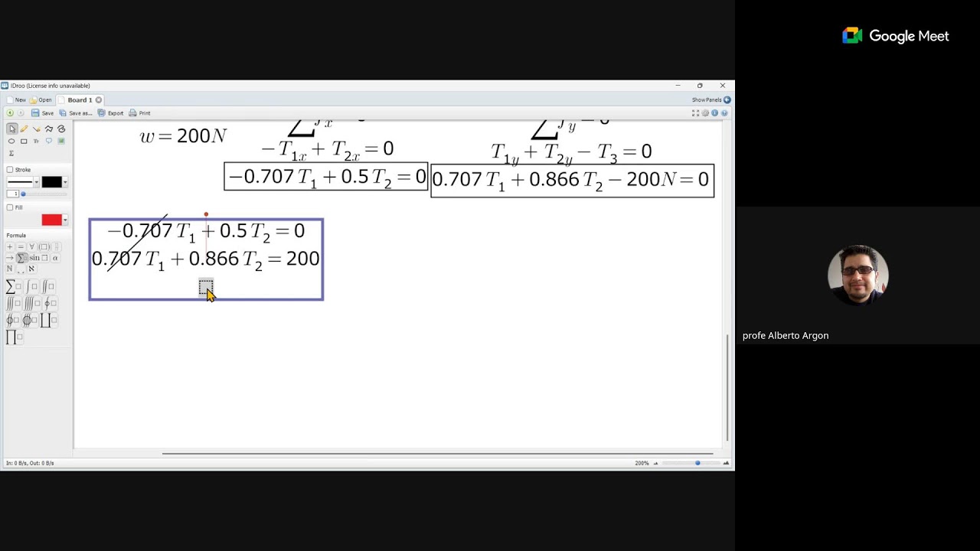
Task: Insert the double integral symbol
Action: (48, 286)
